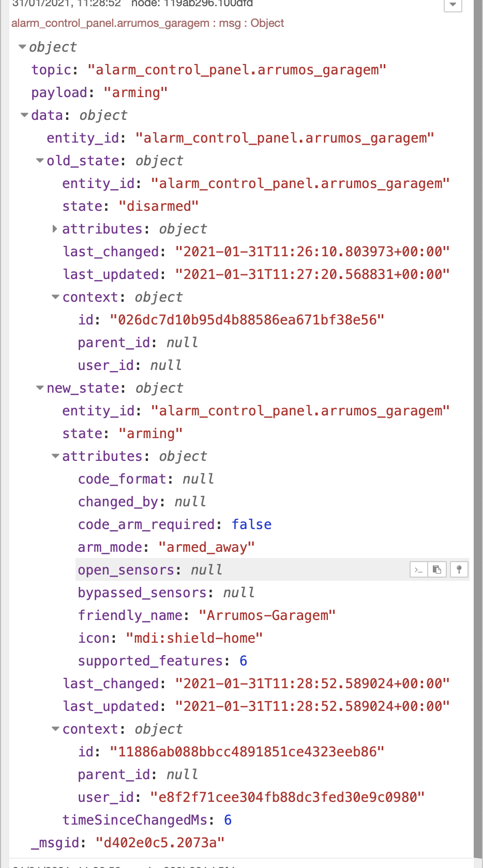Viewport: 483px width, 868px height.
Task: Collapse the old_state context object
Action: tap(55, 297)
